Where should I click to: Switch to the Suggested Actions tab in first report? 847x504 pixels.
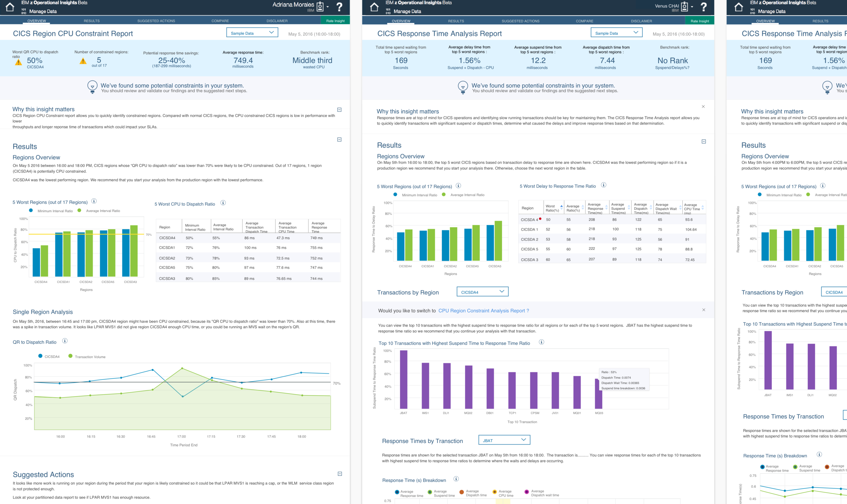pyautogui.click(x=156, y=21)
